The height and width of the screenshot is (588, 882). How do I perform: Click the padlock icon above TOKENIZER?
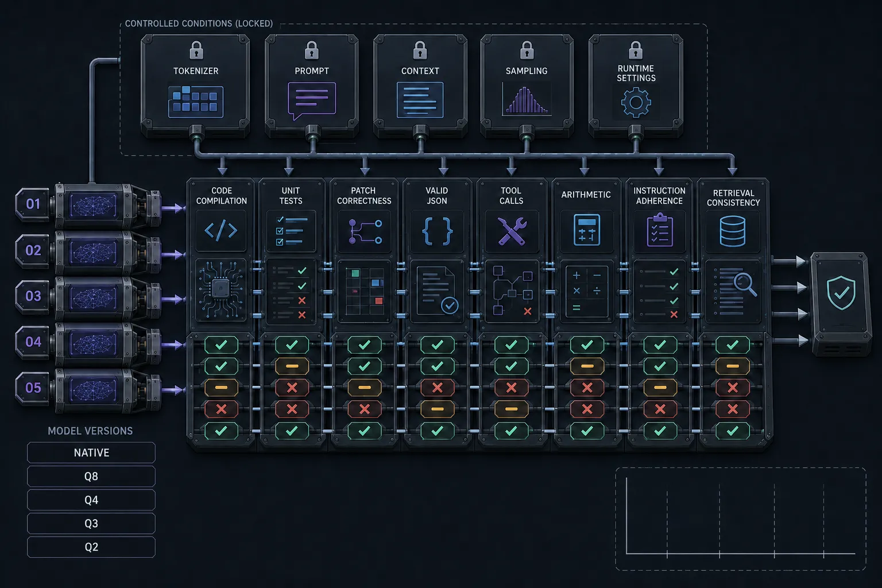click(196, 50)
